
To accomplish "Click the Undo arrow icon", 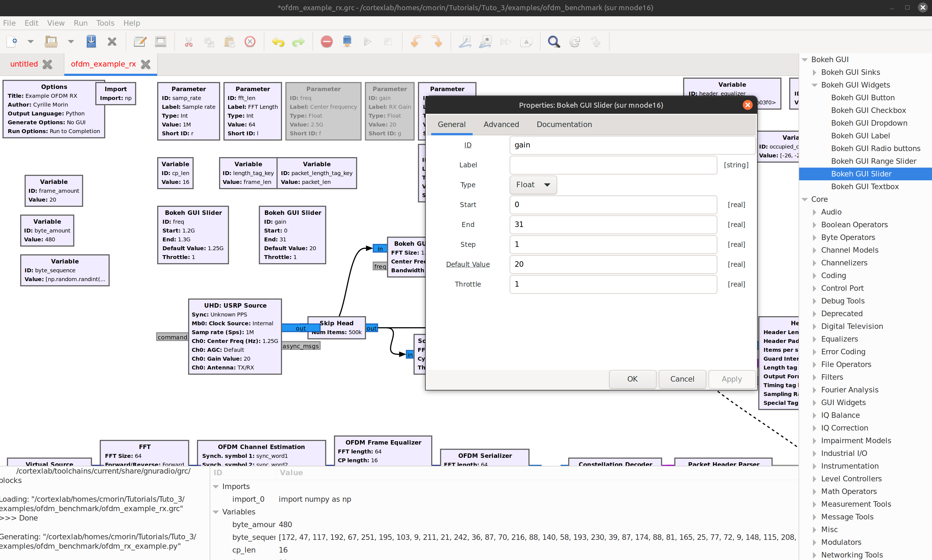I will click(278, 41).
